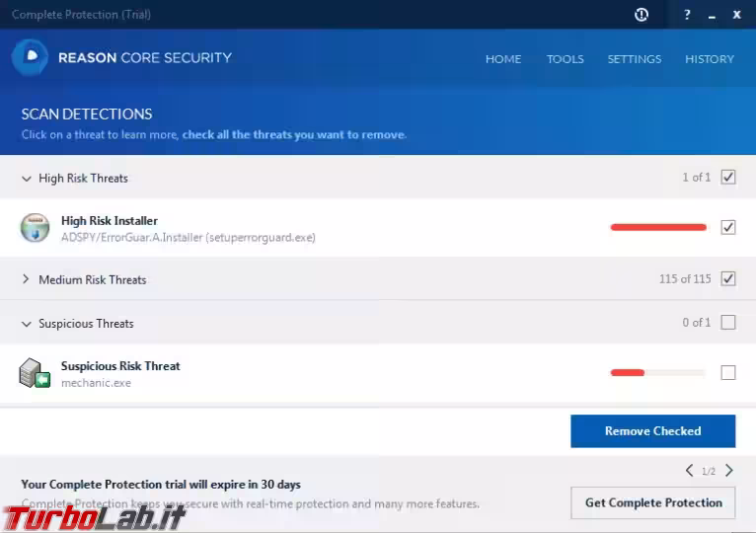Click the Remove Checked button
Image resolution: width=756 pixels, height=533 pixels.
point(652,430)
